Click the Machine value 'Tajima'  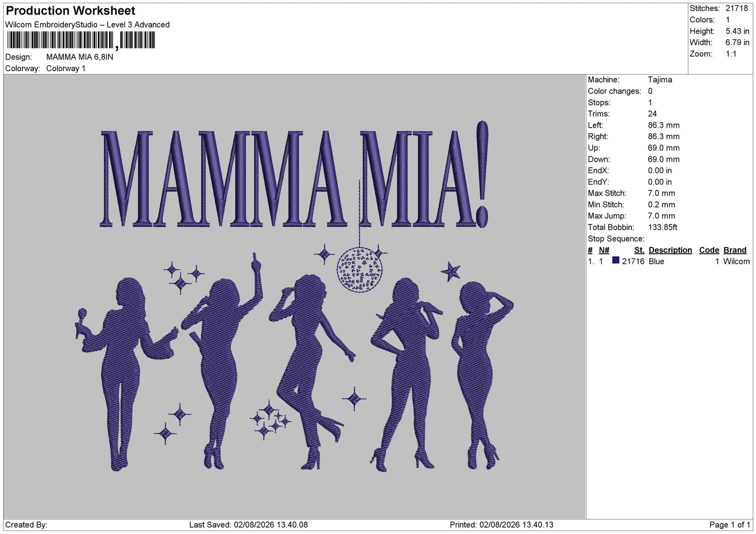pos(660,79)
